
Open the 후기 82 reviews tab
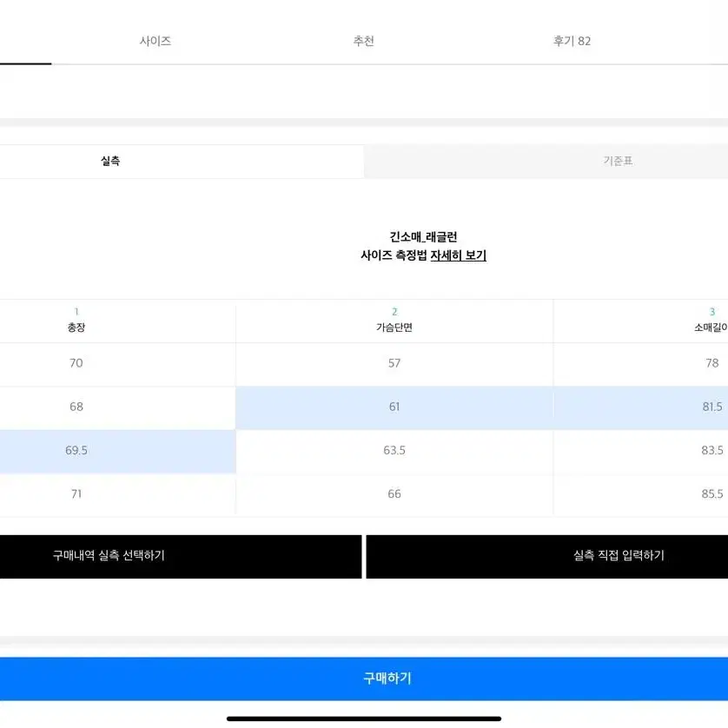pos(572,42)
